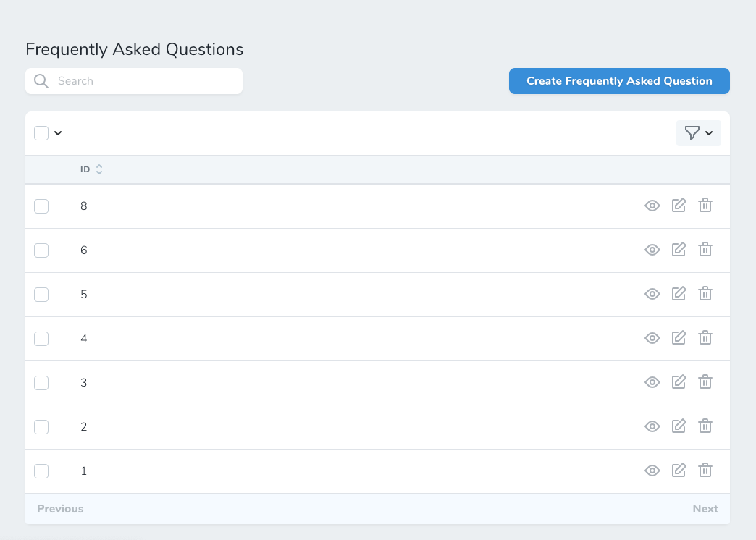Viewport: 756px width, 540px height.
Task: Check the checkbox for row 8
Action: point(41,206)
